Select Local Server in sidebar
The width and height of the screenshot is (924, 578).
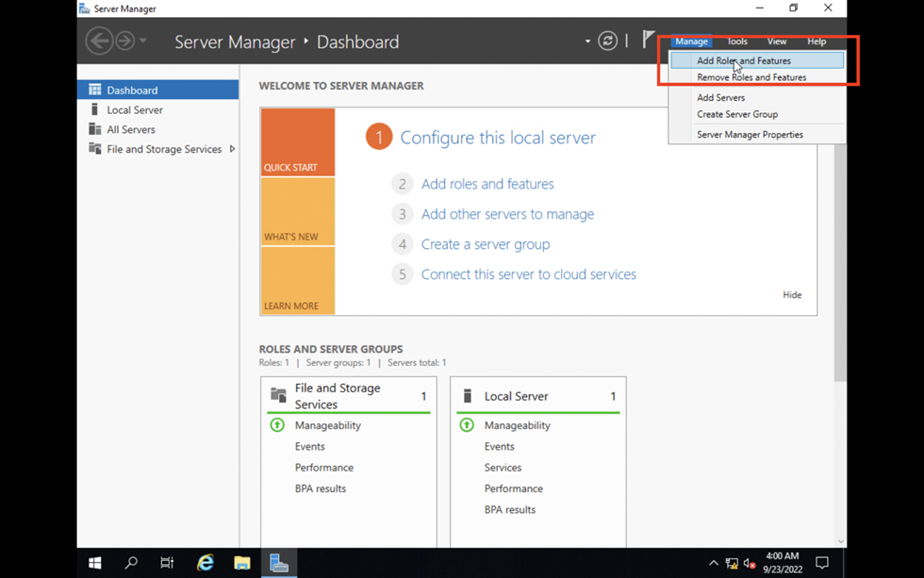tap(134, 110)
